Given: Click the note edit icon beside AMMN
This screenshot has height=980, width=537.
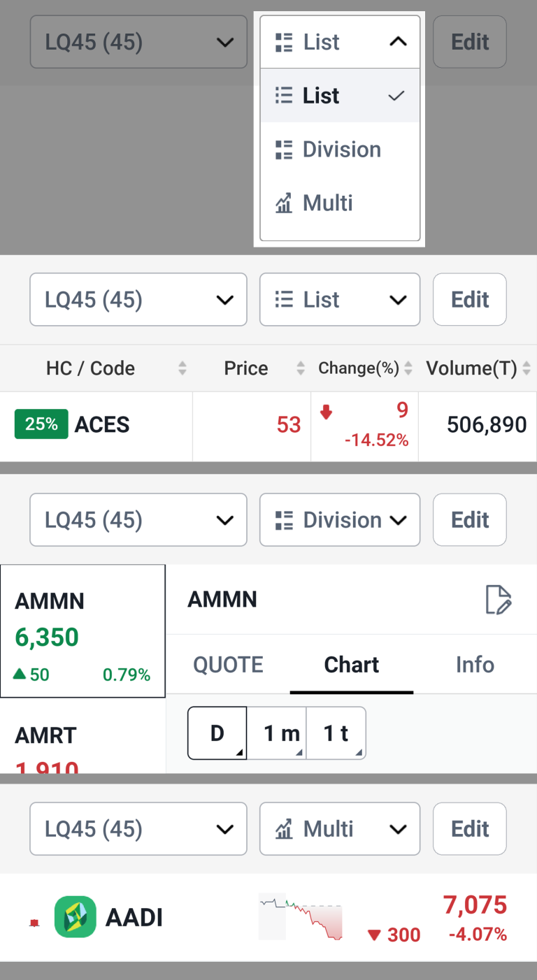Looking at the screenshot, I should click(x=499, y=600).
